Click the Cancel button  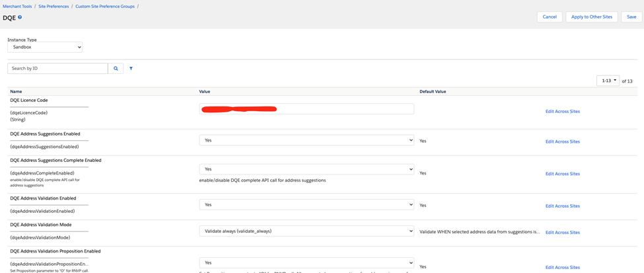coord(549,17)
